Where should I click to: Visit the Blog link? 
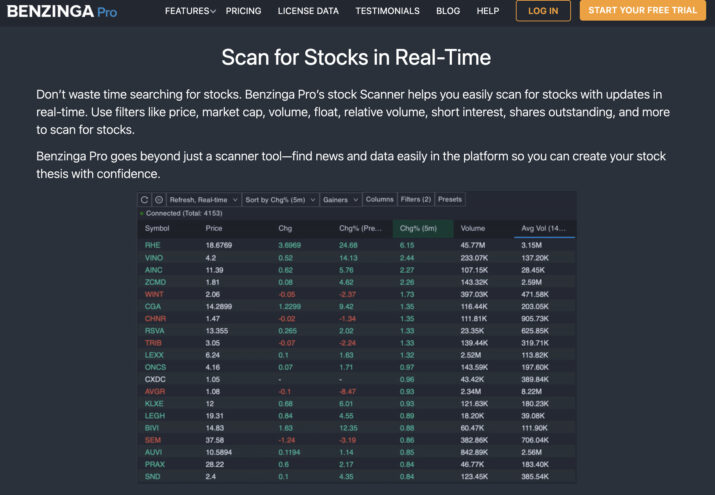point(448,11)
